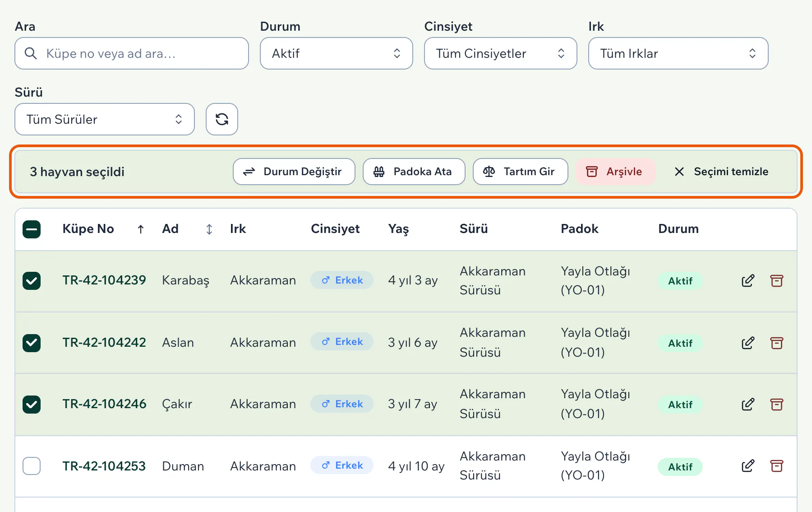This screenshot has width=812, height=512.
Task: Click the Erkek badge in Duman row
Action: [342, 465]
